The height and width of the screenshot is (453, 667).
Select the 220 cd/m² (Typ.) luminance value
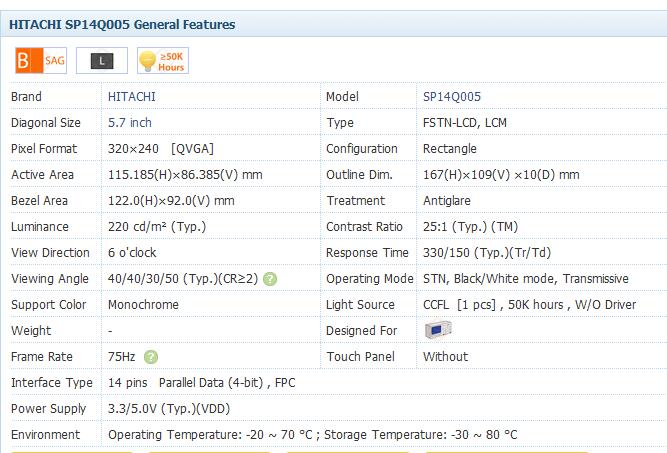click(x=157, y=226)
